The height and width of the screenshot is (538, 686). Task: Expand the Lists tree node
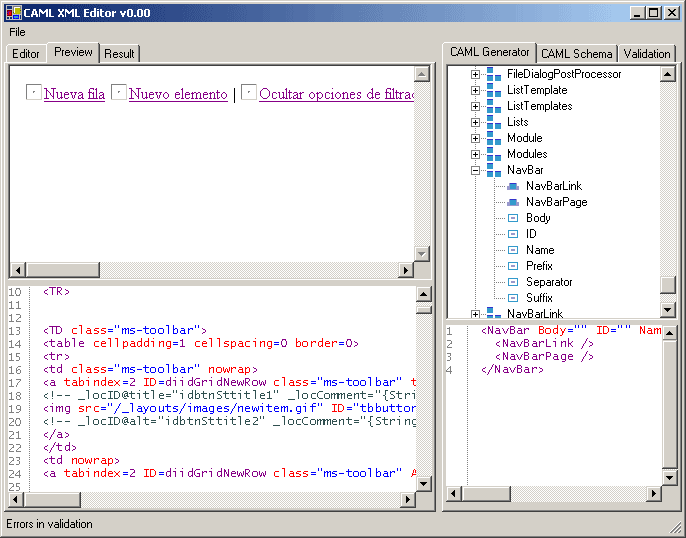click(x=475, y=122)
